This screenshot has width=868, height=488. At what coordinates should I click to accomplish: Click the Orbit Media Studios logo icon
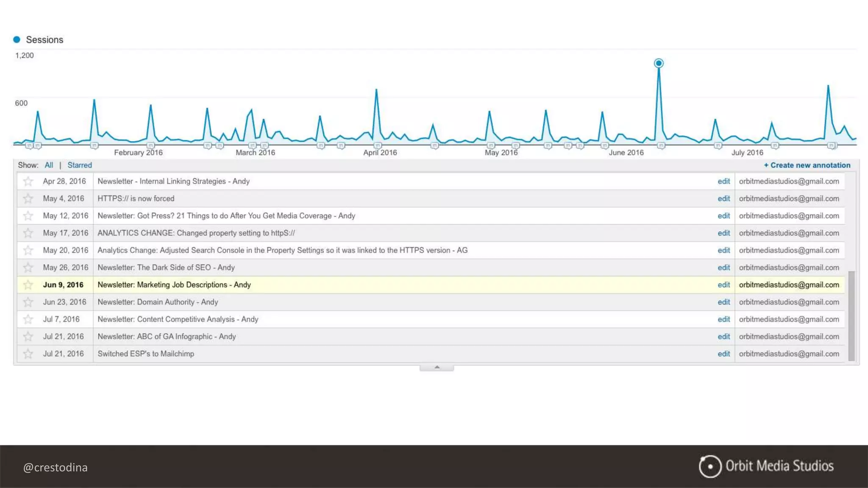point(710,466)
